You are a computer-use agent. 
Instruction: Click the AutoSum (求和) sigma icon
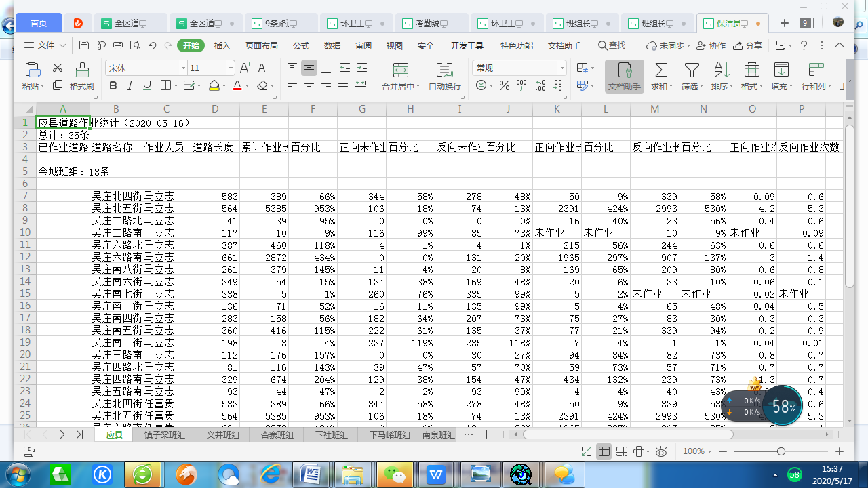pos(660,70)
